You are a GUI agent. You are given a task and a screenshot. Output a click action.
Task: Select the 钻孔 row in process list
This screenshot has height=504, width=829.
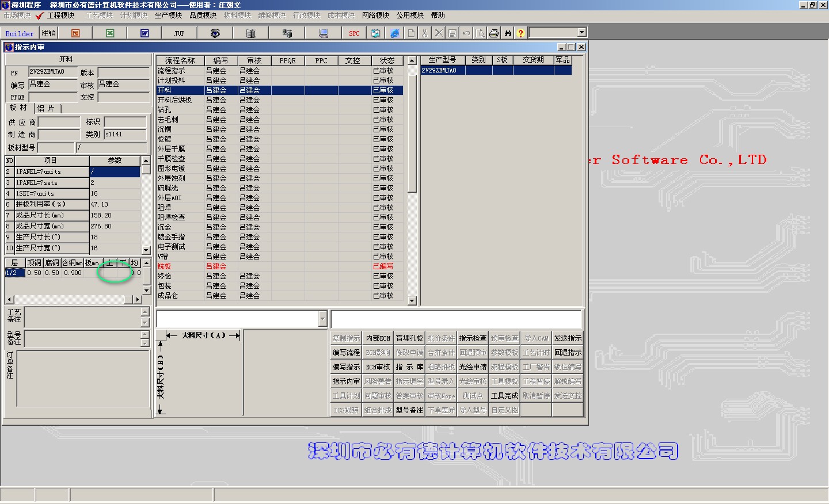pos(279,110)
